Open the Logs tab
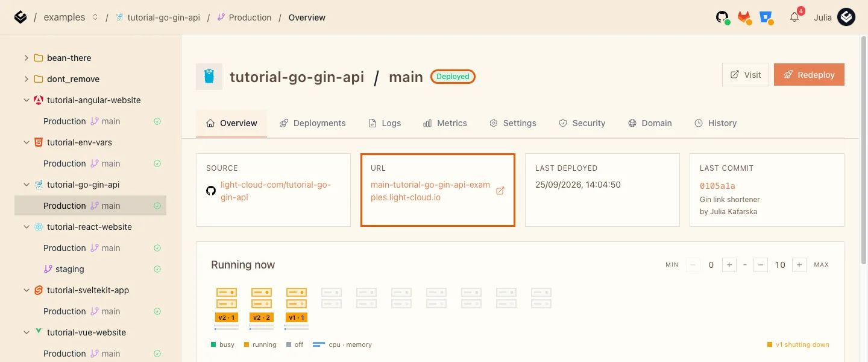This screenshot has width=868, height=362. pyautogui.click(x=385, y=123)
